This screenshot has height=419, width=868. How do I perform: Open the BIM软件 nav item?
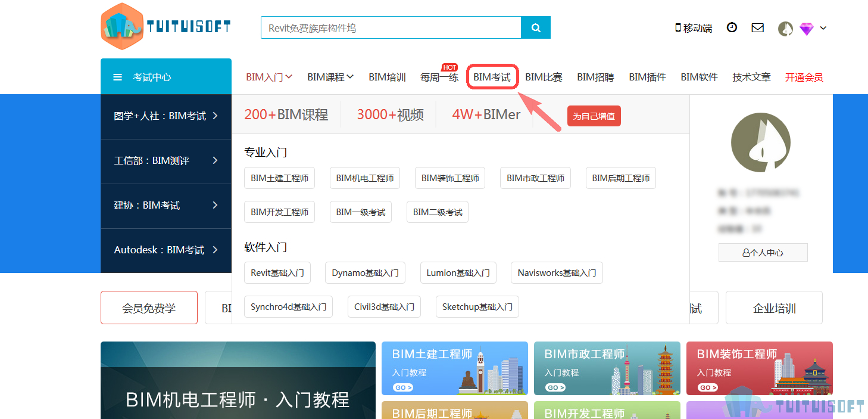coord(699,77)
